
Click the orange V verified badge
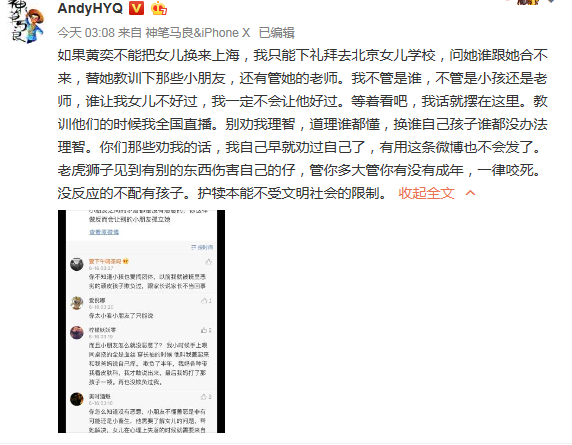136,8
